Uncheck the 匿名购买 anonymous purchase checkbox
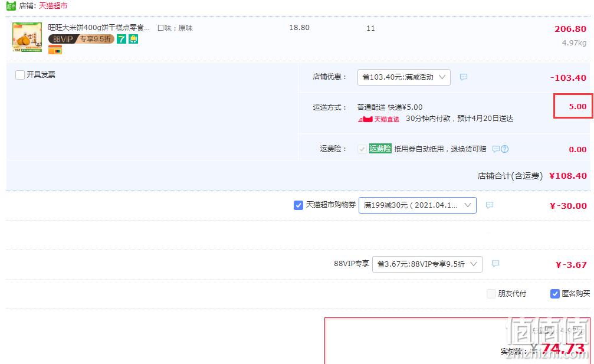The height and width of the screenshot is (364, 594). click(554, 294)
